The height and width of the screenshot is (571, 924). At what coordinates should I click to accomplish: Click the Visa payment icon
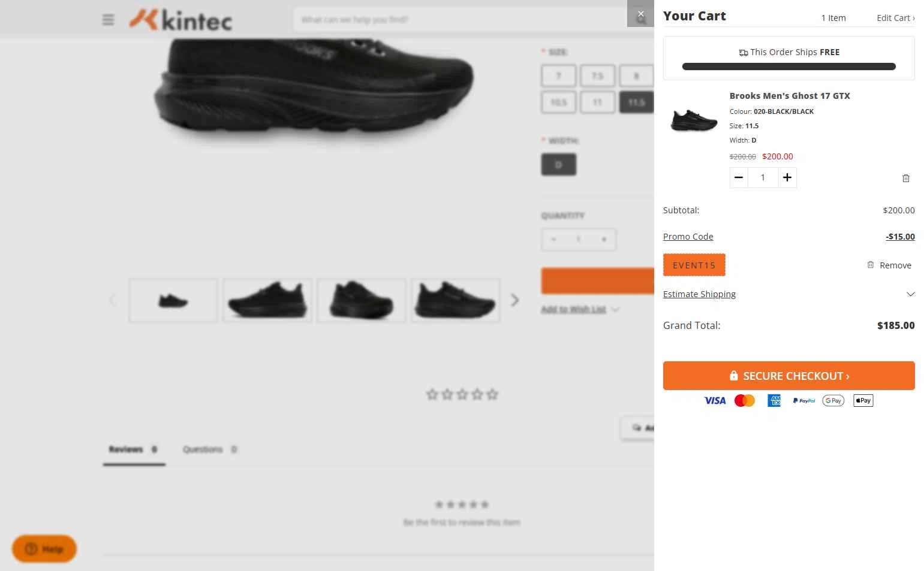point(715,401)
